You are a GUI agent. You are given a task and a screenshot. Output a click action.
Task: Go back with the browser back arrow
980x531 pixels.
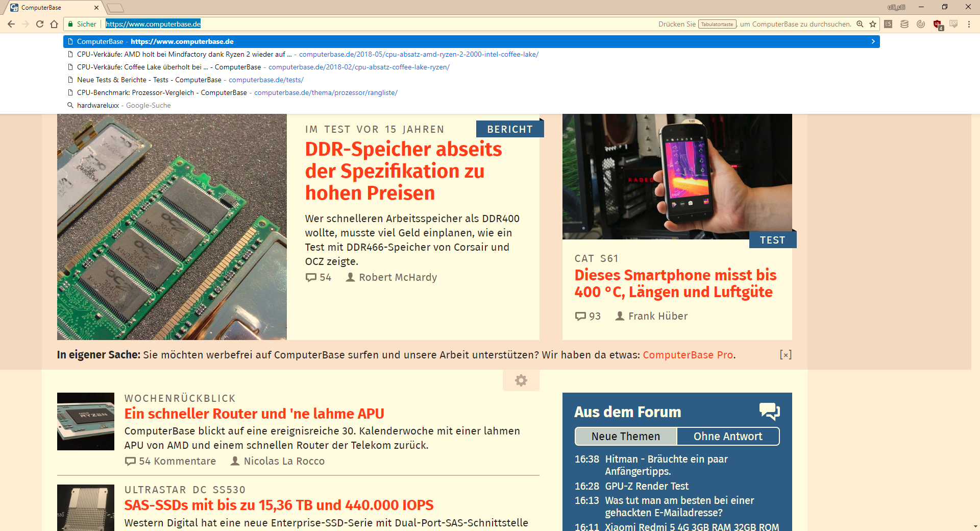point(11,24)
